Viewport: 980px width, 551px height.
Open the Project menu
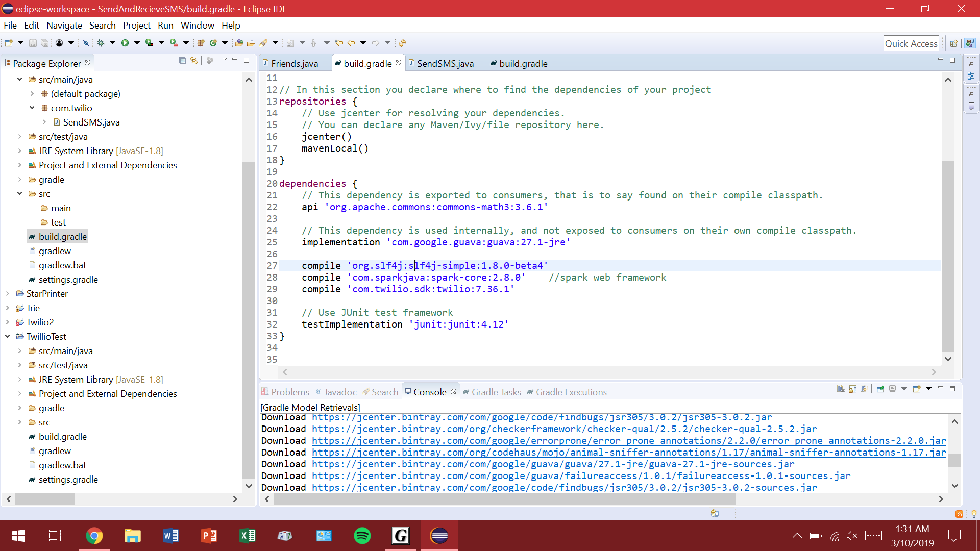[136, 25]
